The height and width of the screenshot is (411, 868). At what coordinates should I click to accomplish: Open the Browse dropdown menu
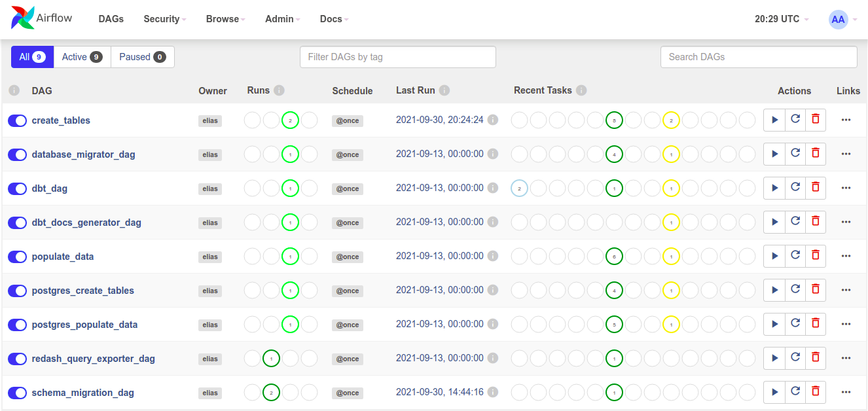[x=226, y=19]
